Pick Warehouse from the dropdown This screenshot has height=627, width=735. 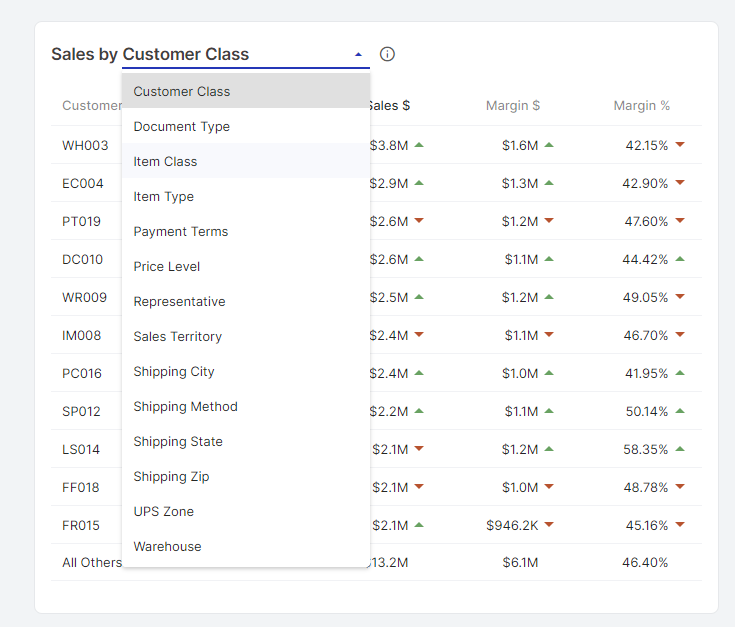click(168, 546)
